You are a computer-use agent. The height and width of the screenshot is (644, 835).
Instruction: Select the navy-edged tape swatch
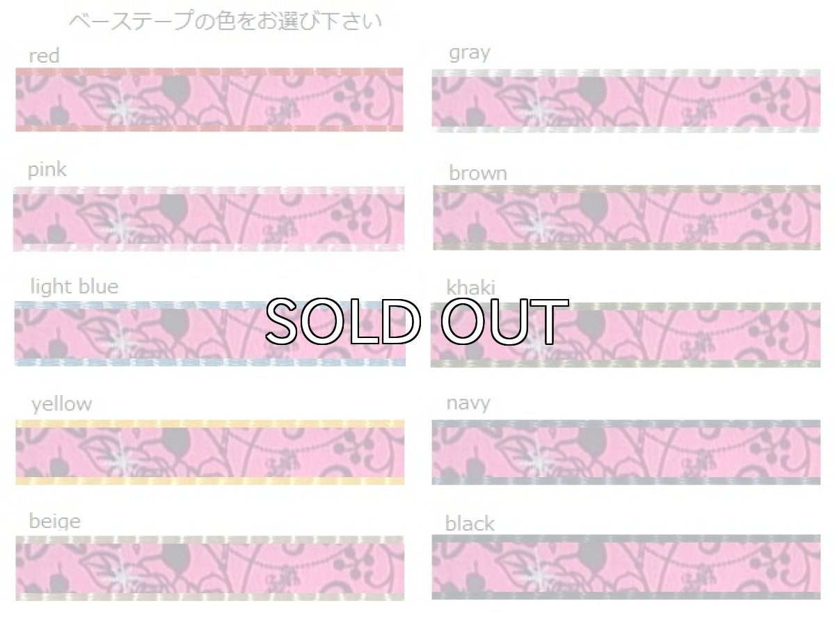click(x=626, y=452)
